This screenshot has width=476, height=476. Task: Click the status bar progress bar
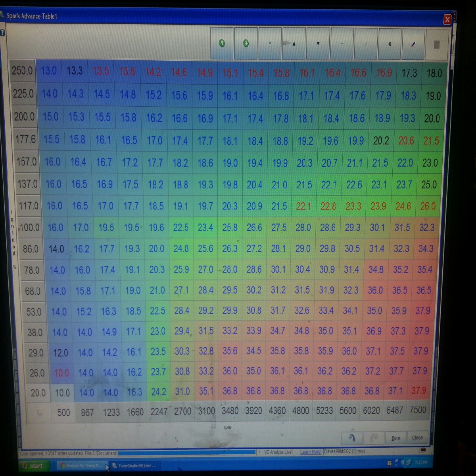coord(186,452)
